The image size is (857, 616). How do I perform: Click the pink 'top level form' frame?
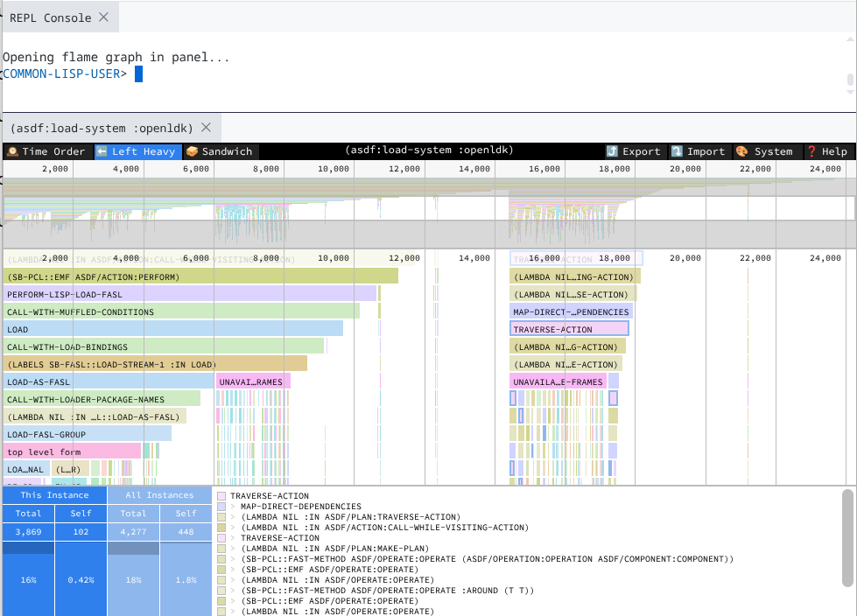(72, 451)
